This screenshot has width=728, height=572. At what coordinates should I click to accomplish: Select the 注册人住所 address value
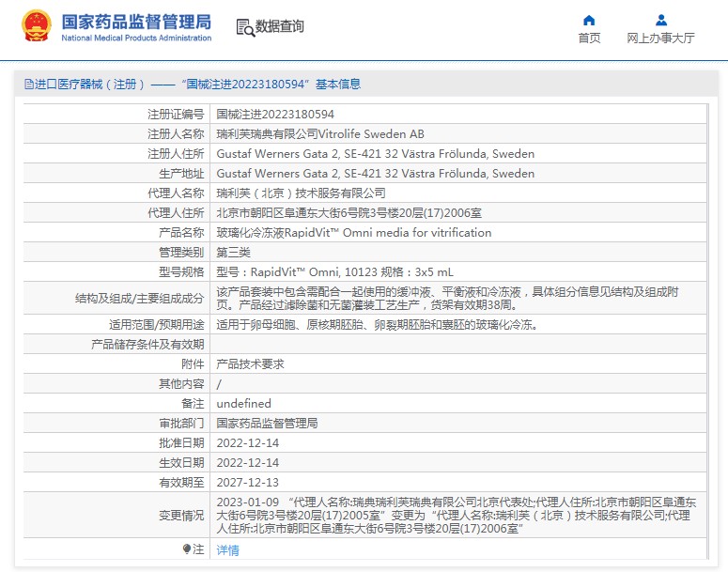click(x=375, y=154)
